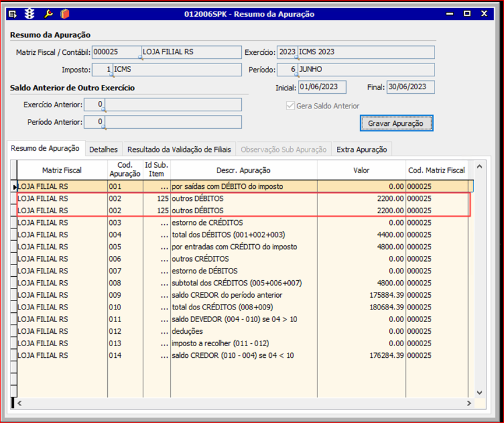Click the Valor column header

pyautogui.click(x=361, y=170)
